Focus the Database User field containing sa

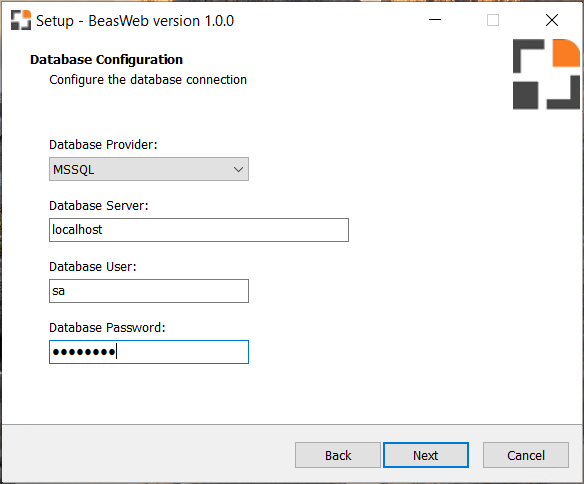tap(149, 291)
